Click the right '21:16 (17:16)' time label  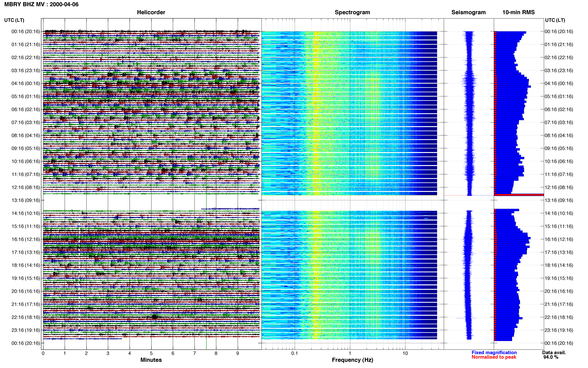coord(559,304)
